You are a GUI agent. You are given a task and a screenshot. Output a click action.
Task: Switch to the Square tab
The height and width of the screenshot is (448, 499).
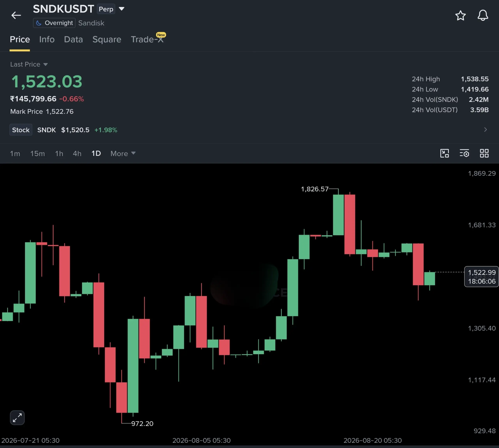click(107, 39)
